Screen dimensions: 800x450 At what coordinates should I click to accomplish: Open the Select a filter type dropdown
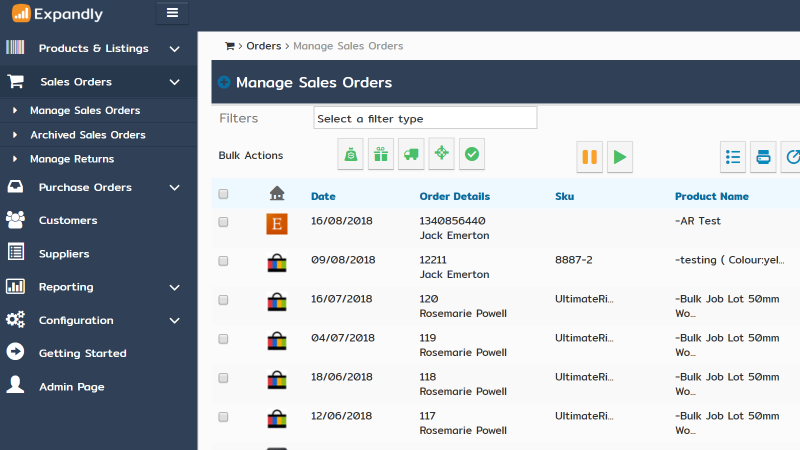pos(425,118)
